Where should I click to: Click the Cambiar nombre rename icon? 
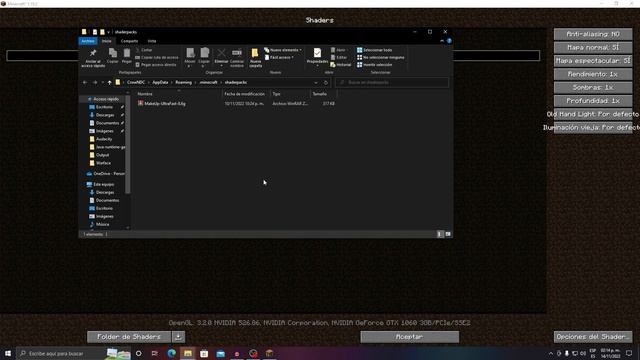pos(237,57)
